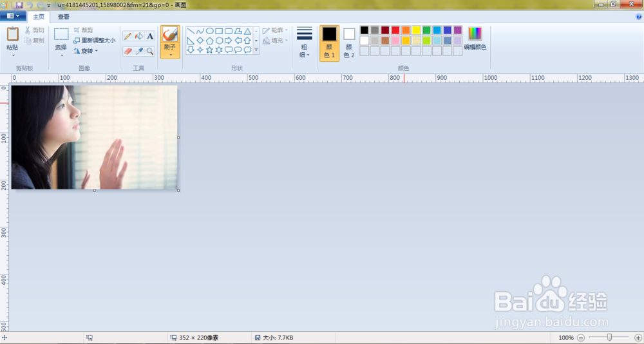This screenshot has height=344, width=644.
Task: Click the 选择 selection rectangle icon
Action: [61, 34]
